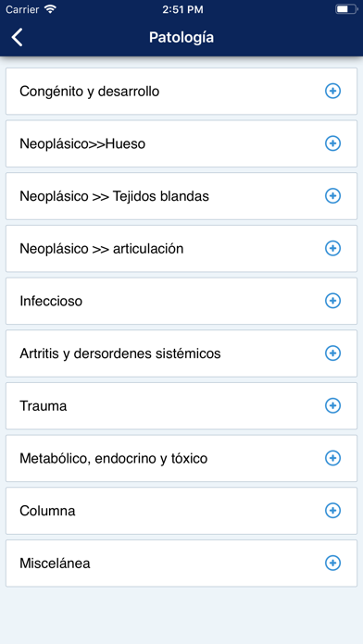This screenshot has width=363, height=644.
Task: Tap plus icon for Metabólico, endocrino y tóxico
Action: tap(332, 458)
